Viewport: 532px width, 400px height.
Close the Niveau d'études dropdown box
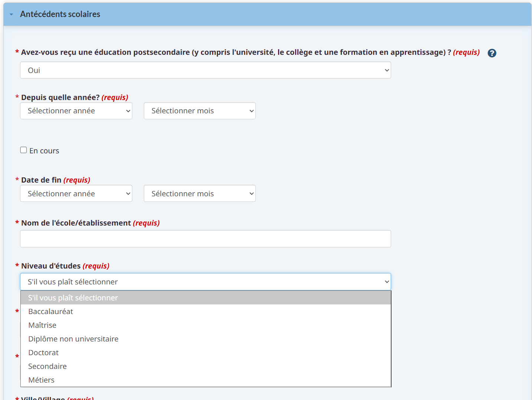(x=205, y=282)
